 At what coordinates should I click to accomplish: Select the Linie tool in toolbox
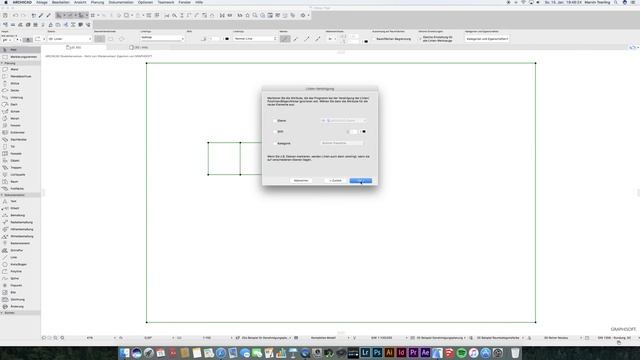[14, 257]
